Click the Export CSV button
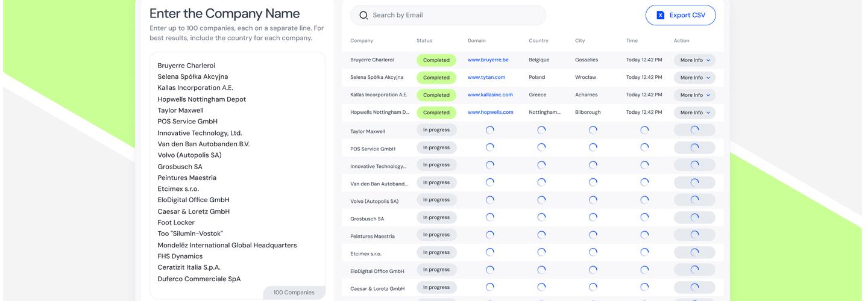Screen dimensions: 868x301 pos(680,16)
